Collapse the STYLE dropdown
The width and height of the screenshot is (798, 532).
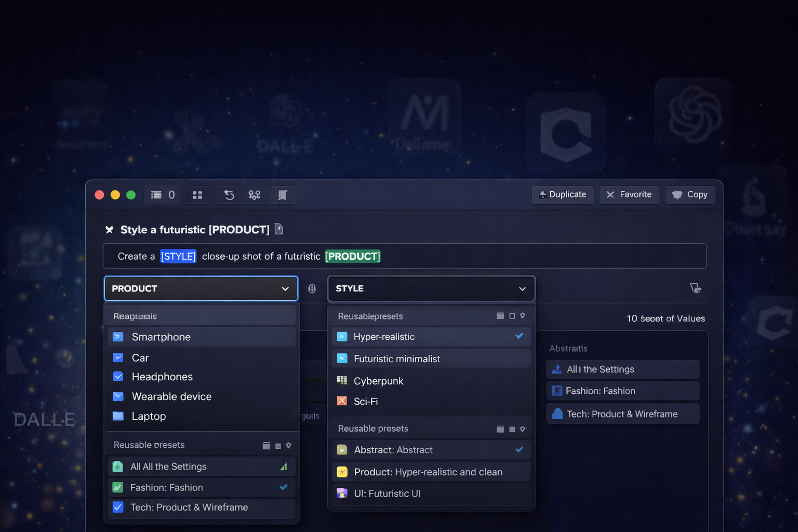[x=522, y=289]
